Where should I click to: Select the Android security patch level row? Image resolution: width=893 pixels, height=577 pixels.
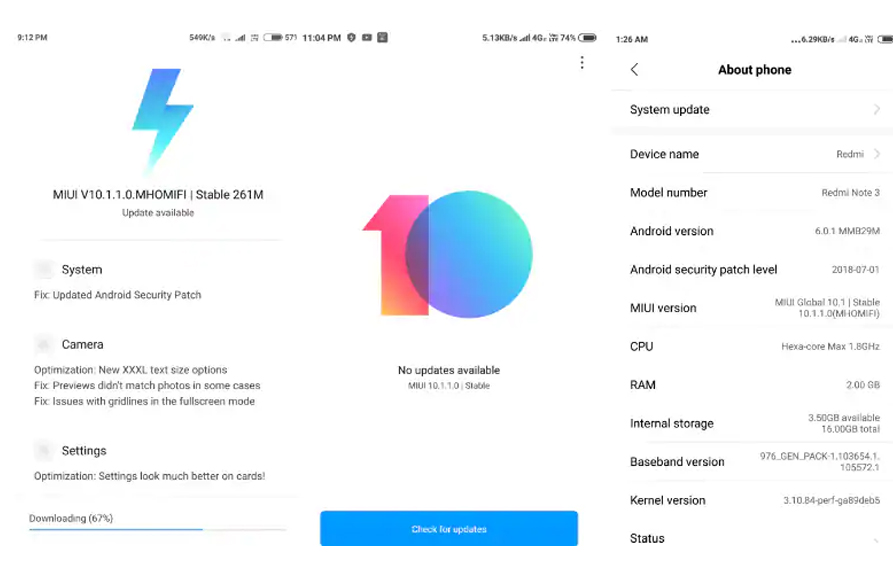tap(753, 269)
